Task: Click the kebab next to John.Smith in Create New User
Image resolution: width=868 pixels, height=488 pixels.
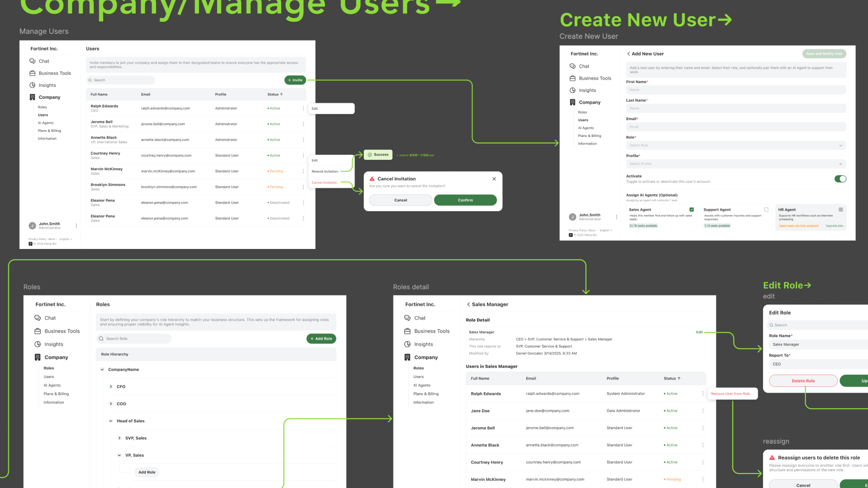Action: pos(616,217)
